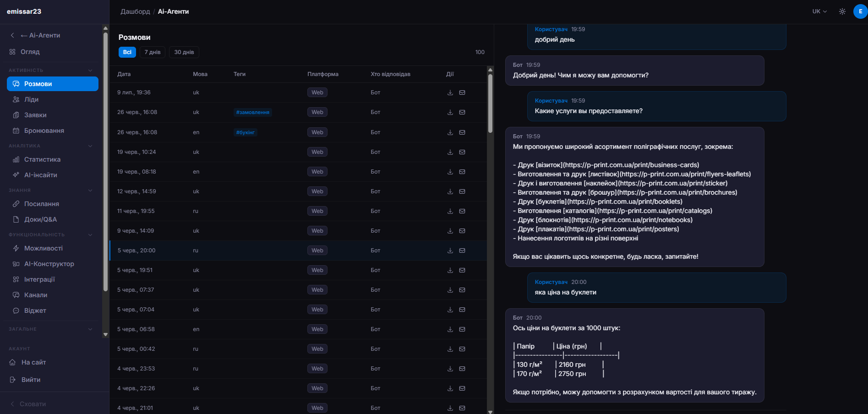The width and height of the screenshot is (868, 414).
Task: Collapse the АНАЛІТИКА sidebar section
Action: click(90, 146)
